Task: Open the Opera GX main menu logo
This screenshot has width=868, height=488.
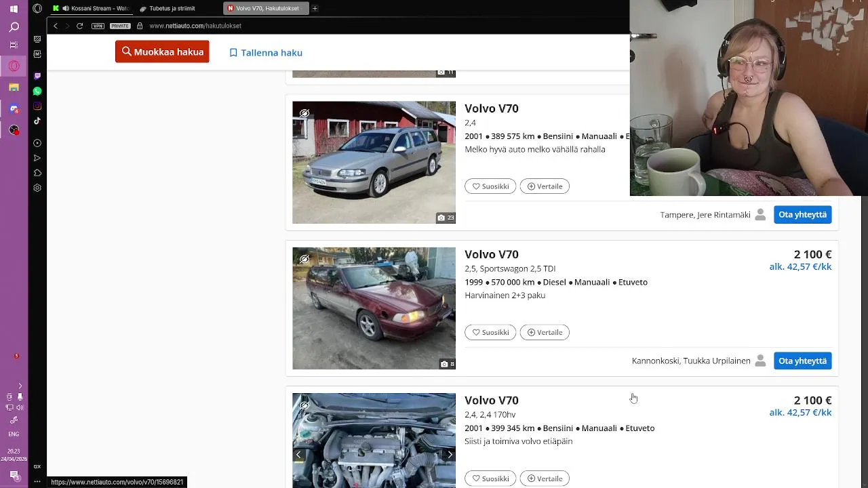Action: pos(37,8)
